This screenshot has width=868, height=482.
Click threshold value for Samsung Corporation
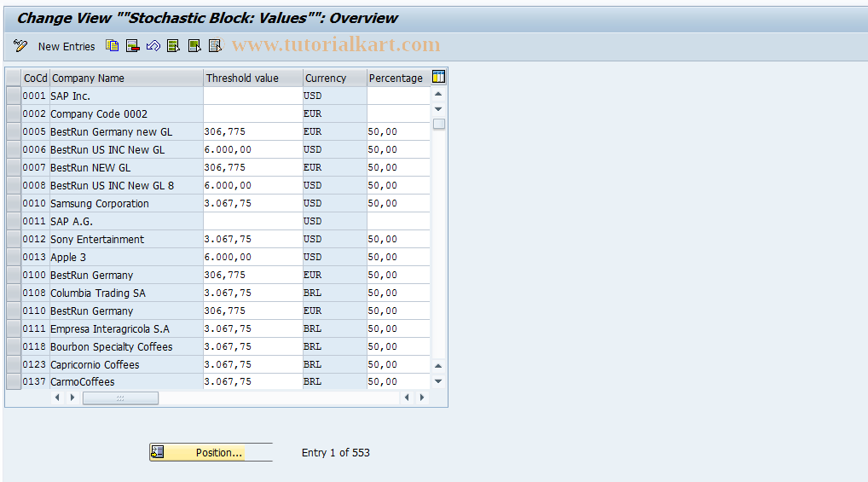[253, 203]
